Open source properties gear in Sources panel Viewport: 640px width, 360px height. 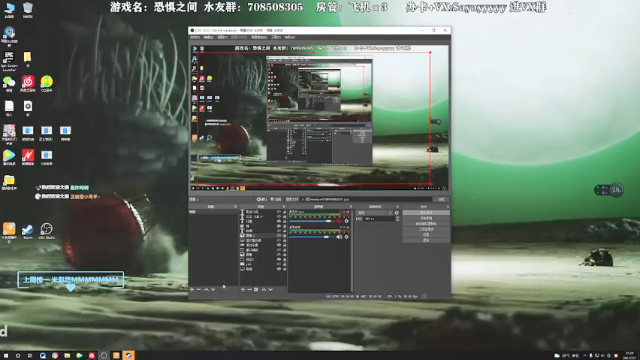click(x=256, y=289)
